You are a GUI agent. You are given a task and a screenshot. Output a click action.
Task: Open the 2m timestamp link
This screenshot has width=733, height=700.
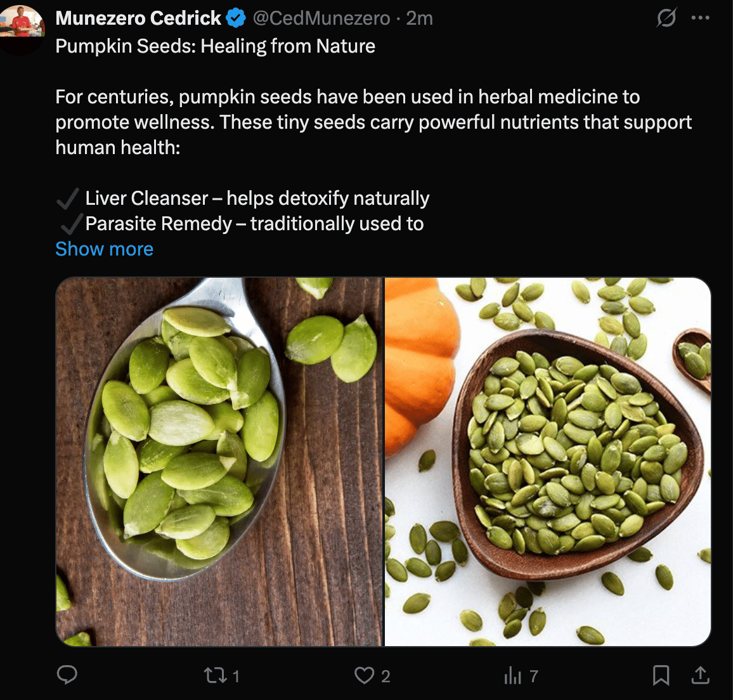pyautogui.click(x=419, y=18)
